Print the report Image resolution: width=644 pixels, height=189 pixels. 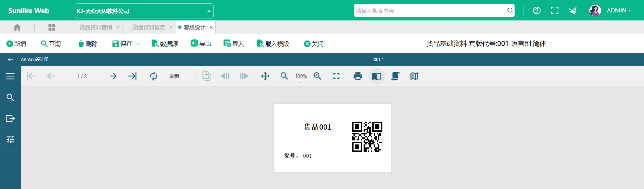(358, 76)
